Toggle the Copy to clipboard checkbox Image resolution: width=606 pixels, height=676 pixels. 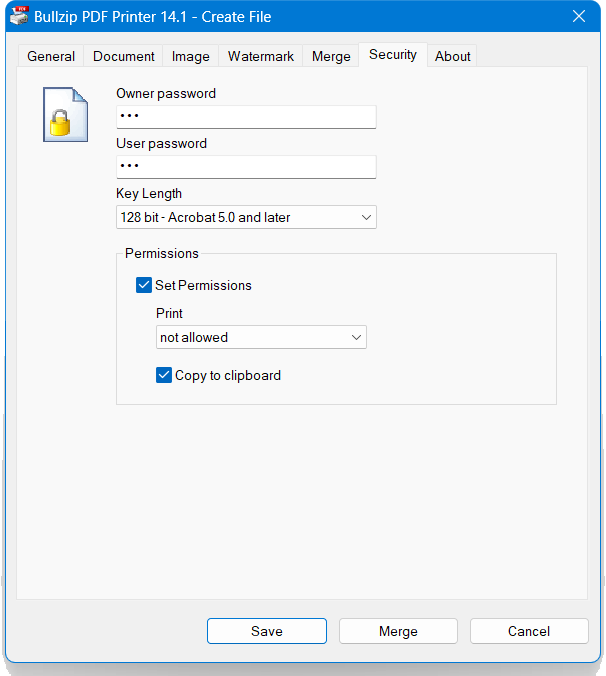pos(164,375)
